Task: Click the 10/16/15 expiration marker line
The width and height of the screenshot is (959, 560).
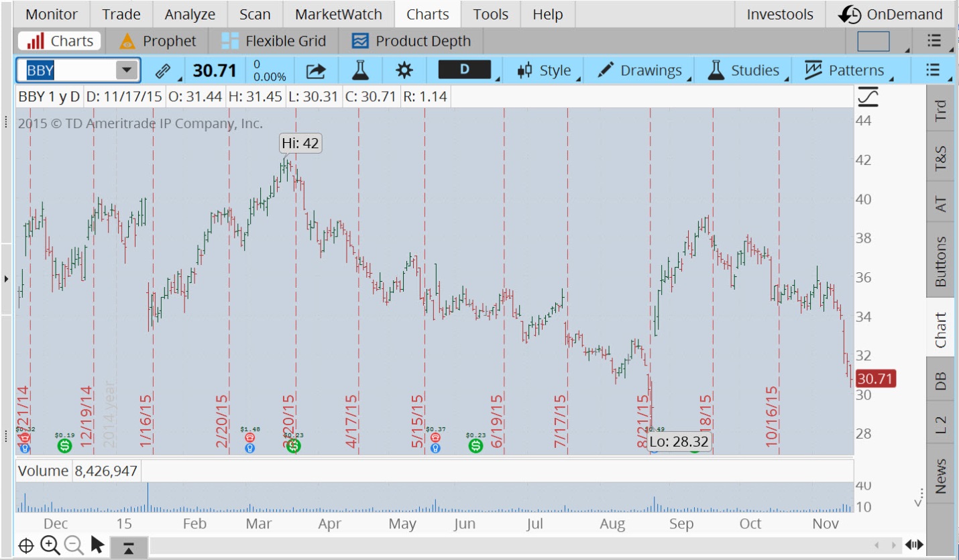Action: click(x=779, y=282)
